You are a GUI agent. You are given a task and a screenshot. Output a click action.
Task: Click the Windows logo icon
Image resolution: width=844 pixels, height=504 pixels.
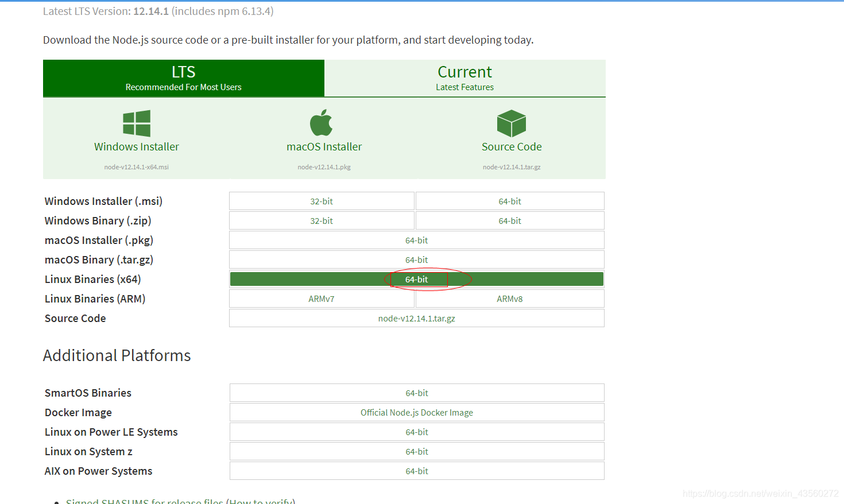[x=137, y=123]
